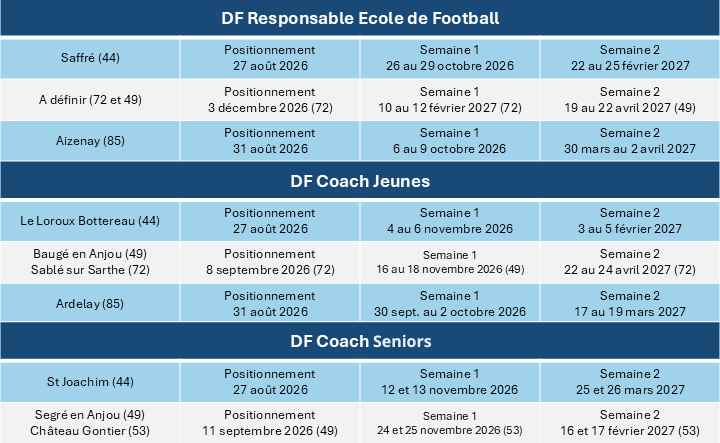Select the Saffré (44) location cell
The height and width of the screenshot is (443, 720).
coord(90,58)
